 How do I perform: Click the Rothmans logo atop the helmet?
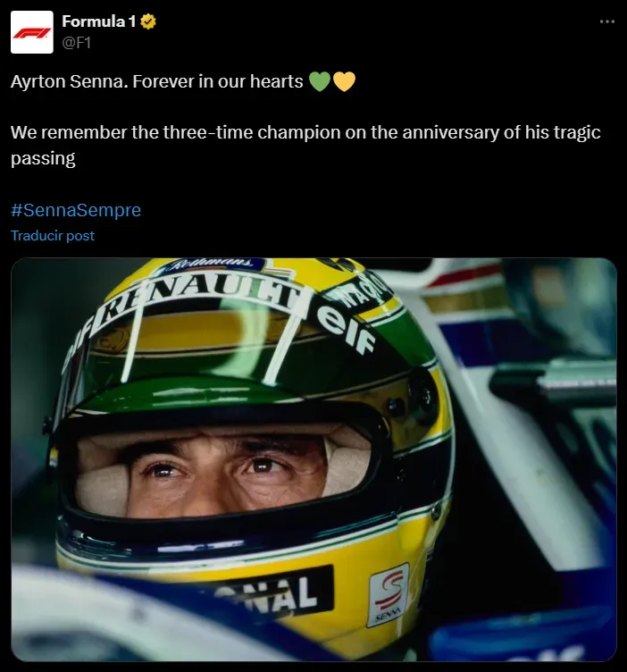point(213,265)
